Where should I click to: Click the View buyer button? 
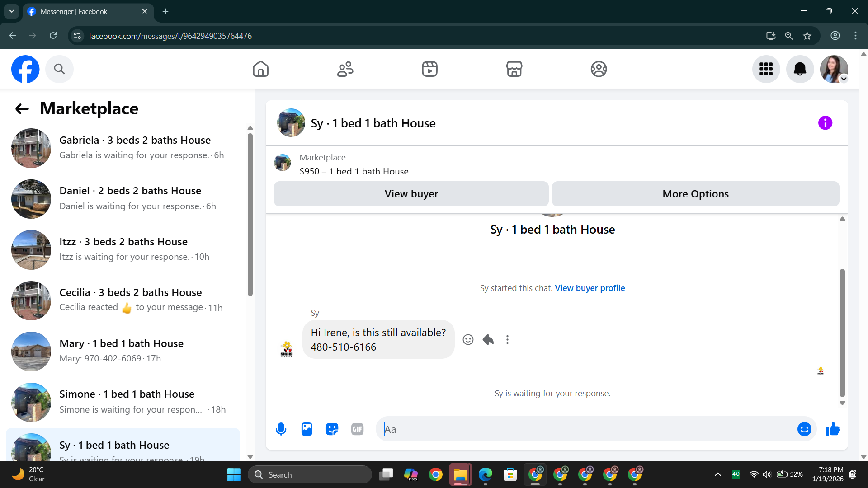click(411, 194)
